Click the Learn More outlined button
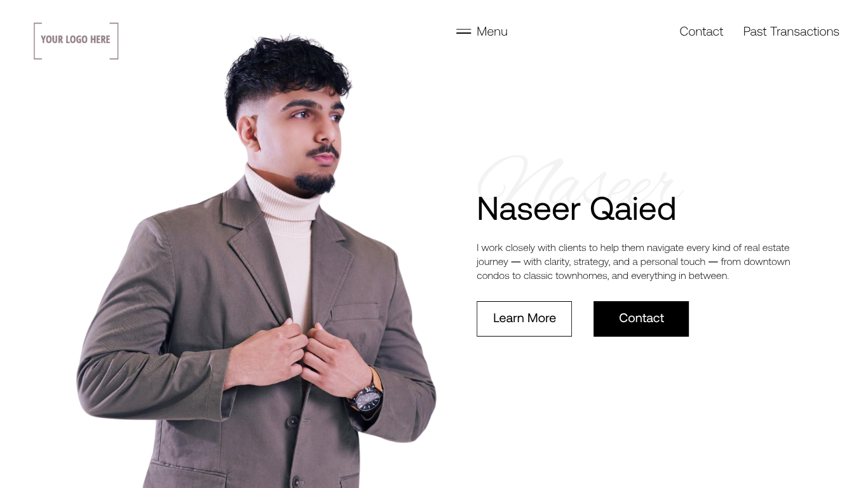The width and height of the screenshot is (868, 488). [x=524, y=318]
